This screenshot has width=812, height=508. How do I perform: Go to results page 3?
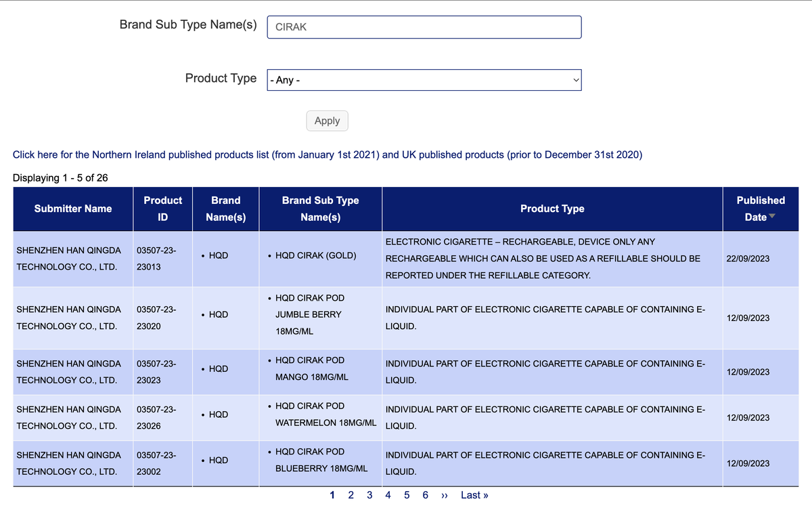369,495
